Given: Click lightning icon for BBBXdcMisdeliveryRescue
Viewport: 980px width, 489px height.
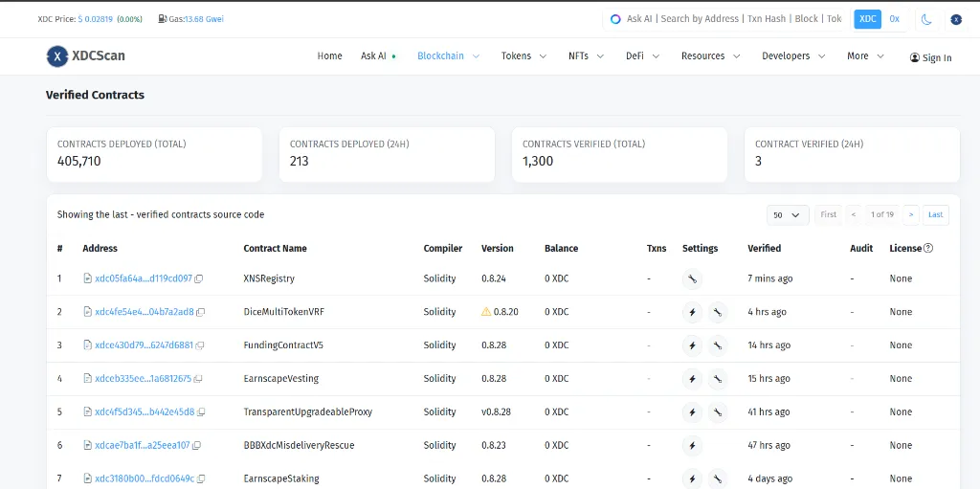Looking at the screenshot, I should coord(692,446).
